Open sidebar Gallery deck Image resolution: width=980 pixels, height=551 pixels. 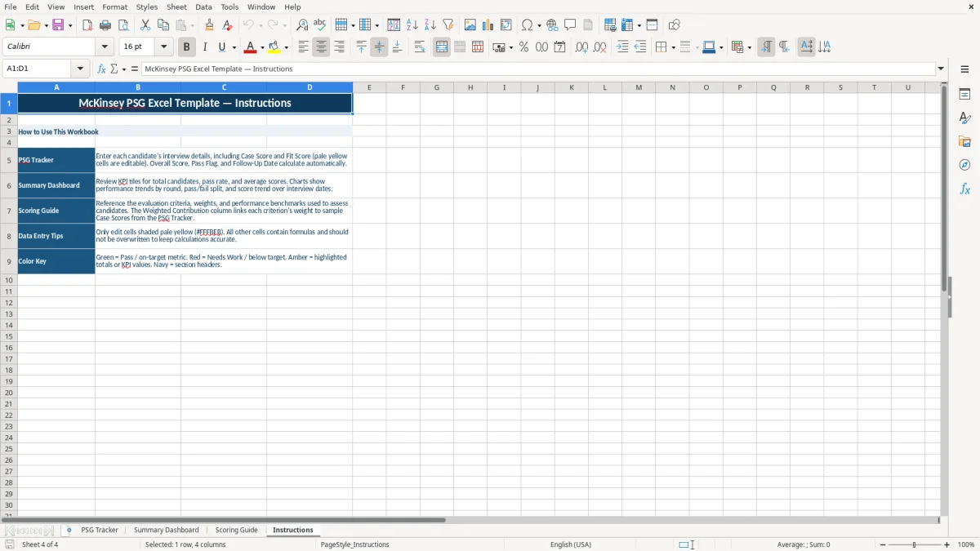coord(964,141)
